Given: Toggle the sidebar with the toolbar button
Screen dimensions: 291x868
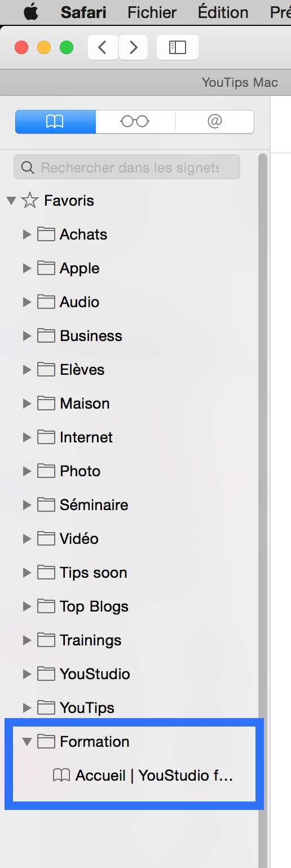Looking at the screenshot, I should 178,47.
